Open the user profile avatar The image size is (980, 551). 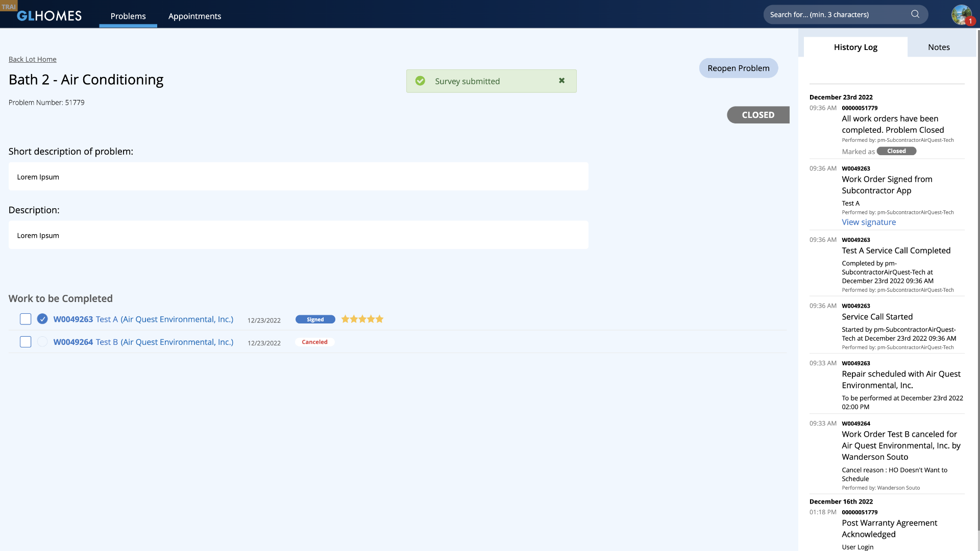[x=961, y=14]
